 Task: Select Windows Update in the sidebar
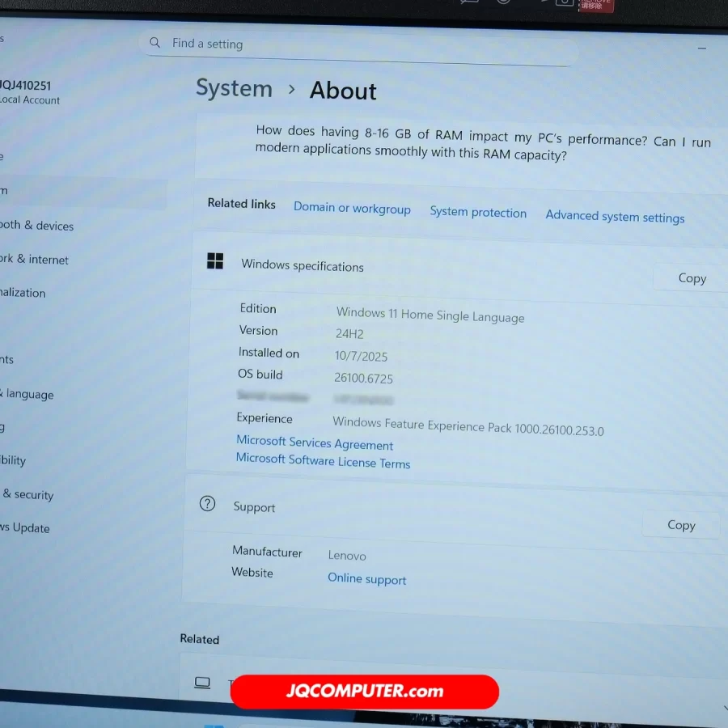point(25,527)
